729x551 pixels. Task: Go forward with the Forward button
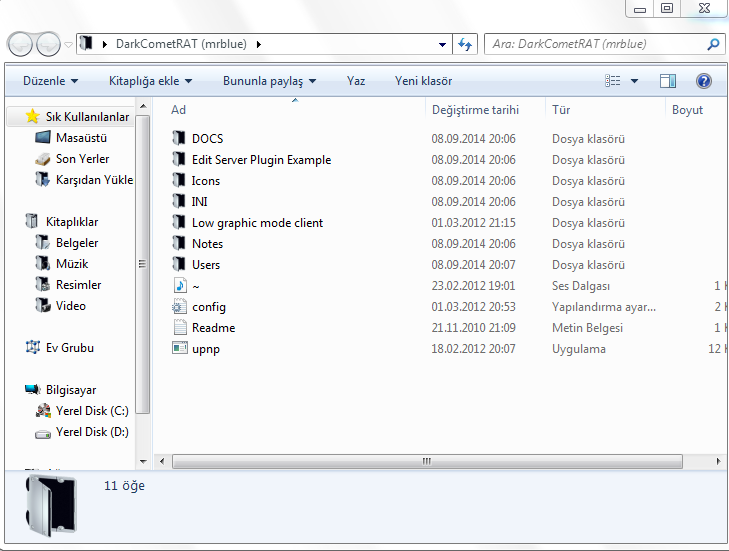48,45
